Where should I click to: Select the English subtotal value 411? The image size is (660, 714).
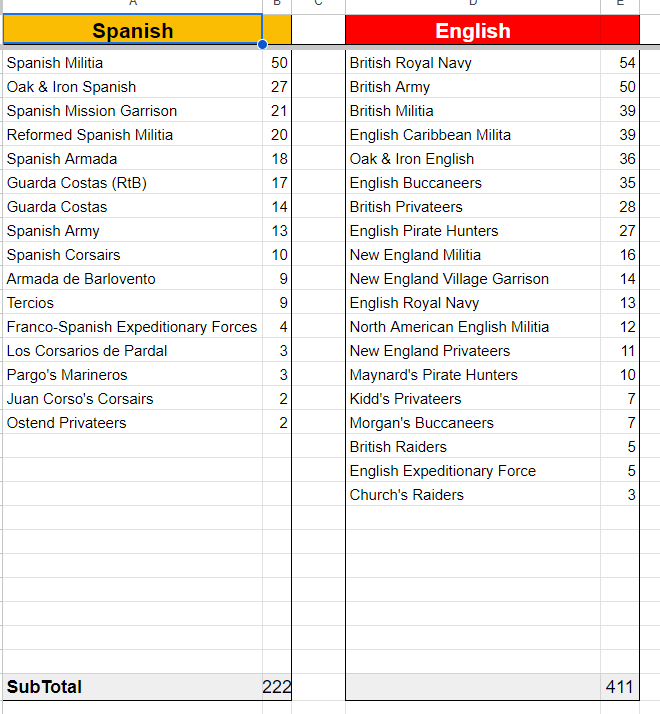619,687
